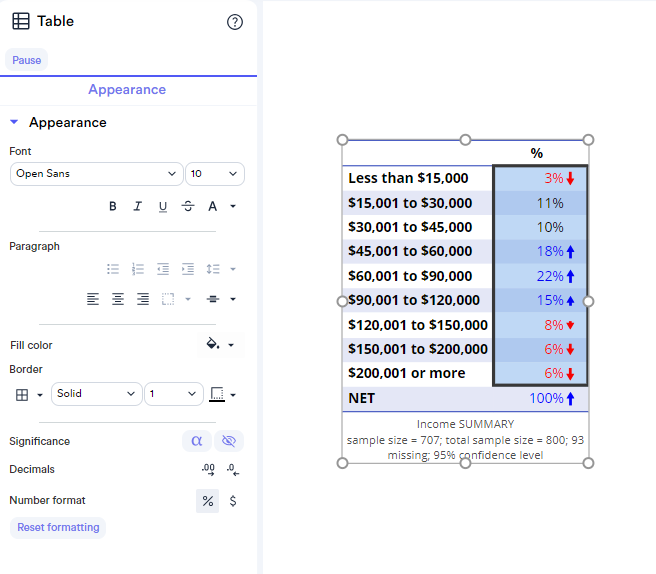656x574 pixels.
Task: Click the NET row label
Action: click(x=362, y=398)
